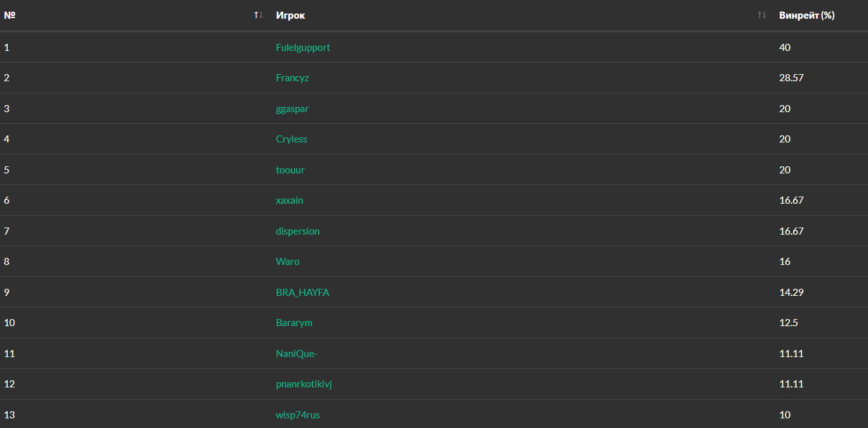Click the 28.57 winrate cell for Francyz
This screenshot has height=428, width=868.
(x=791, y=78)
